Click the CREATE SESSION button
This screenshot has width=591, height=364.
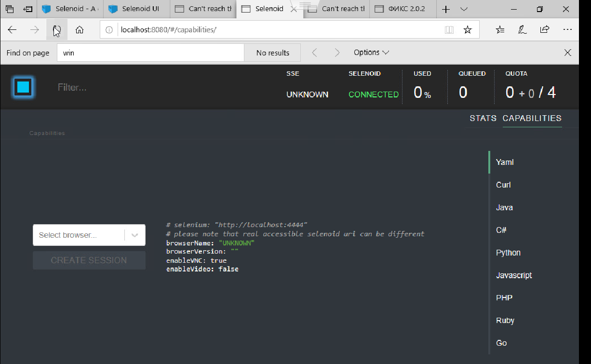[x=89, y=260]
